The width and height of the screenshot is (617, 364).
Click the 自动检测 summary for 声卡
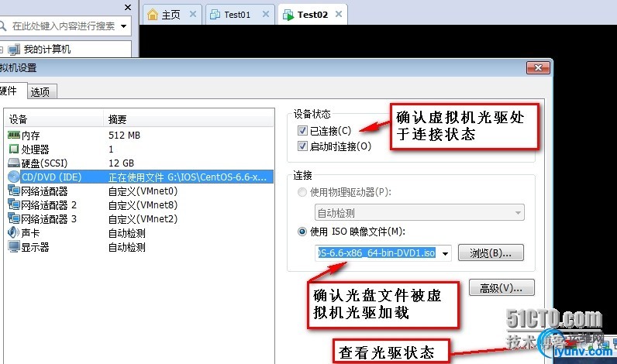[126, 233]
